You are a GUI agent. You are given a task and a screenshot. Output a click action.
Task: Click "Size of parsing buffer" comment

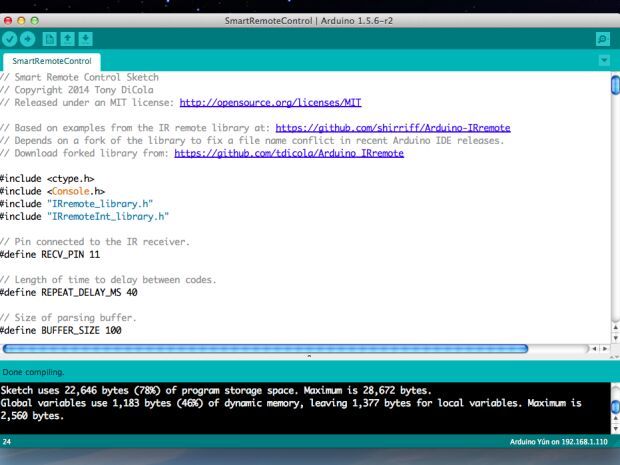coord(68,318)
